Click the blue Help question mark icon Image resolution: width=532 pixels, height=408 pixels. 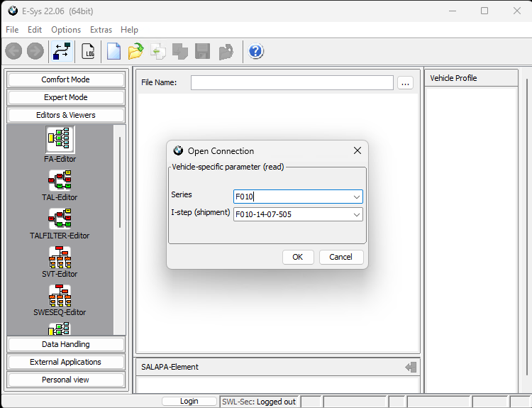[256, 51]
